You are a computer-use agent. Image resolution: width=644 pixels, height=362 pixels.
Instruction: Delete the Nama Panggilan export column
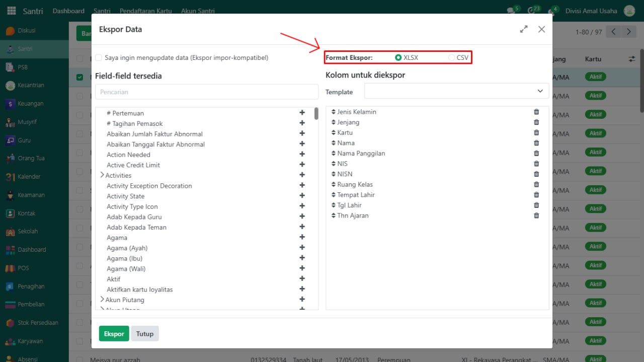tap(536, 154)
